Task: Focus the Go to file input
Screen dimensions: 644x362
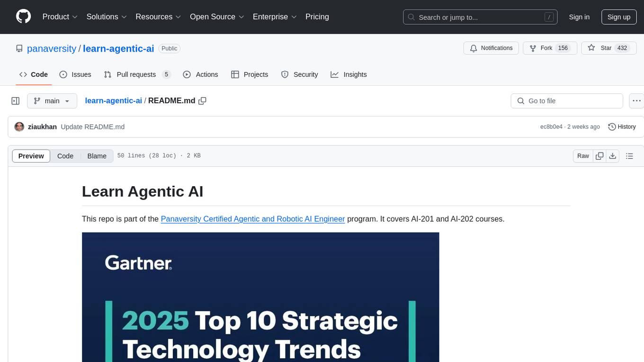Action: pyautogui.click(x=567, y=101)
